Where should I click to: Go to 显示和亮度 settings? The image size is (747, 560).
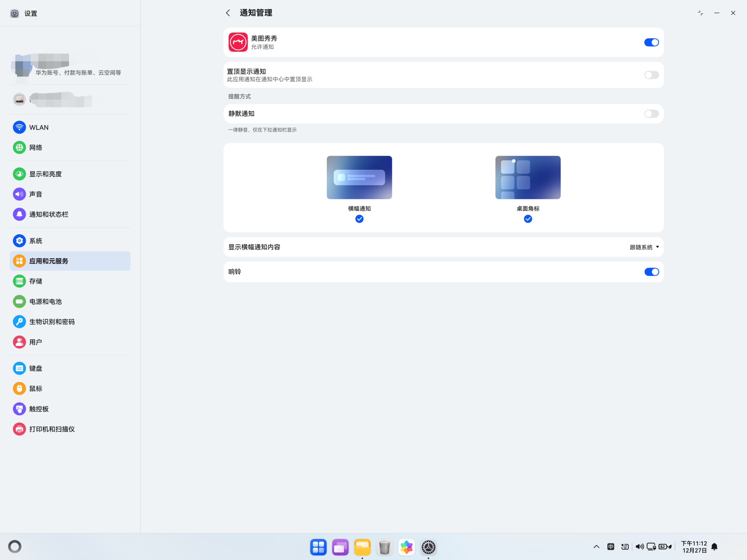click(45, 174)
